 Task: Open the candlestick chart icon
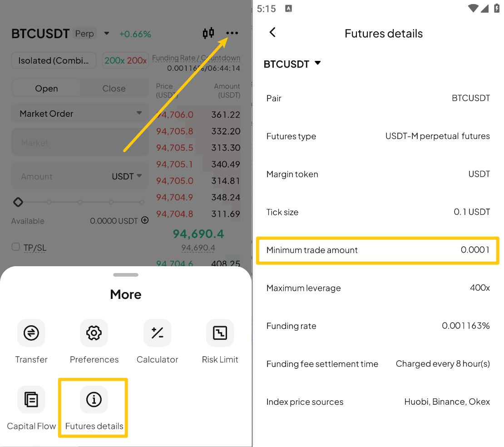[208, 33]
